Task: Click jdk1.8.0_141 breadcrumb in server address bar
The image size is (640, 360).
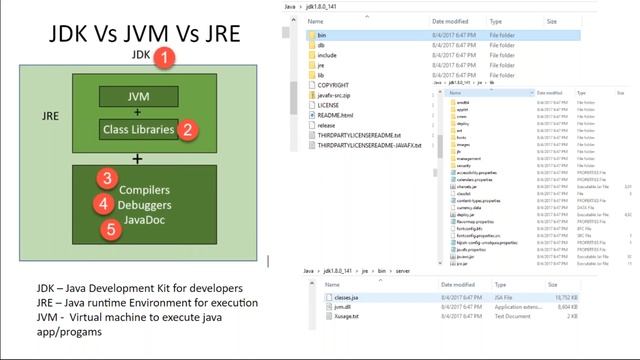Action: pos(338,271)
